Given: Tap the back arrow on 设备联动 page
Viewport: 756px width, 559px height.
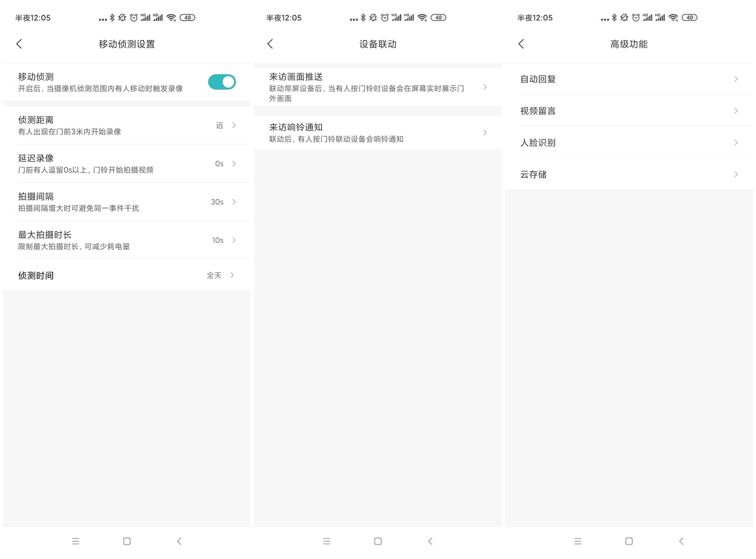Looking at the screenshot, I should point(269,44).
